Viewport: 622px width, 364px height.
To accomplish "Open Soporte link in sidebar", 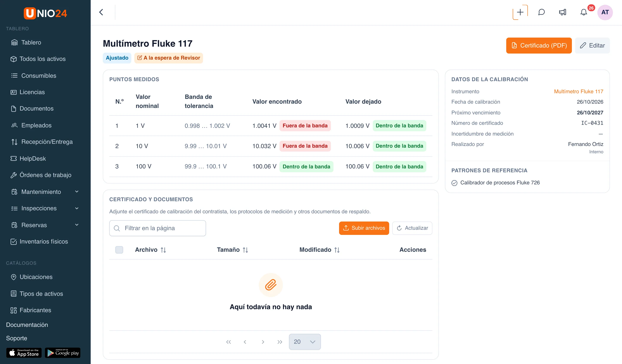I will (x=17, y=338).
